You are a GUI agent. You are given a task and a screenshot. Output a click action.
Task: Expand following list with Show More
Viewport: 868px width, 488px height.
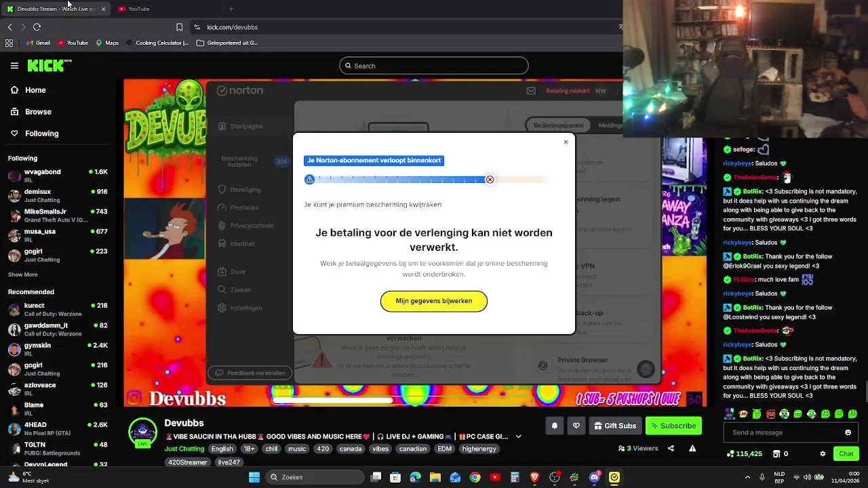[23, 274]
